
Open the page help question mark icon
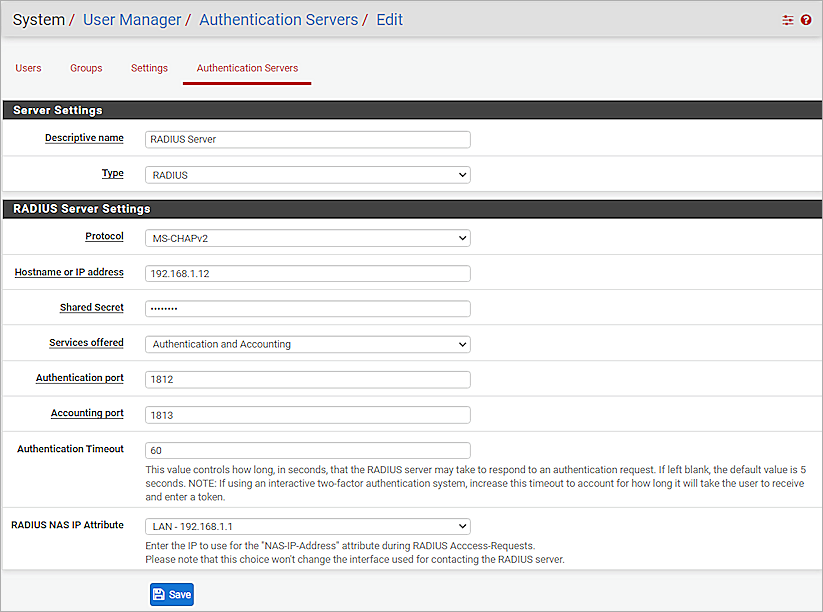(x=807, y=19)
